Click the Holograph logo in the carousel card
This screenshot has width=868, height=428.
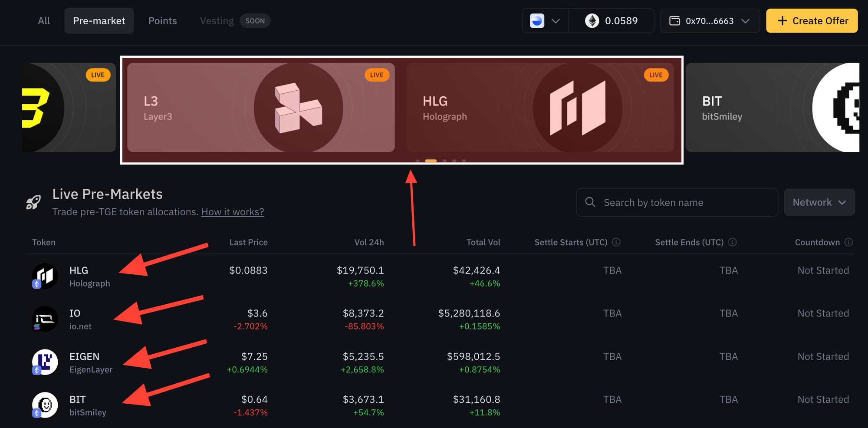(x=578, y=108)
